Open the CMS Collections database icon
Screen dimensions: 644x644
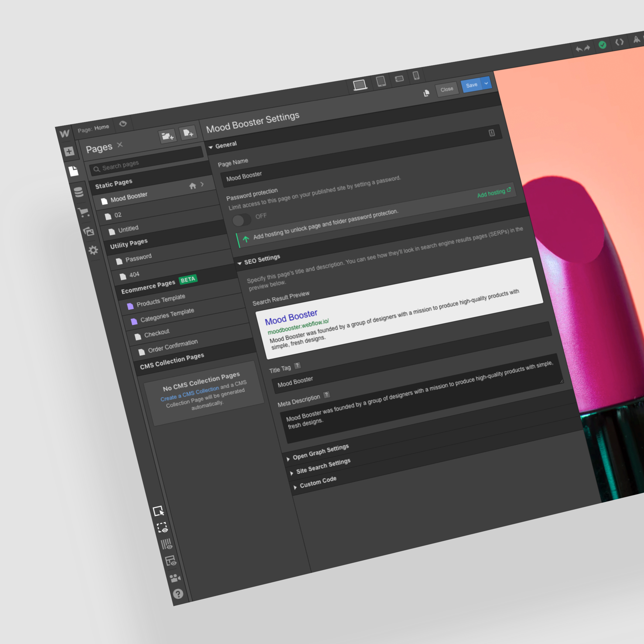click(x=79, y=192)
